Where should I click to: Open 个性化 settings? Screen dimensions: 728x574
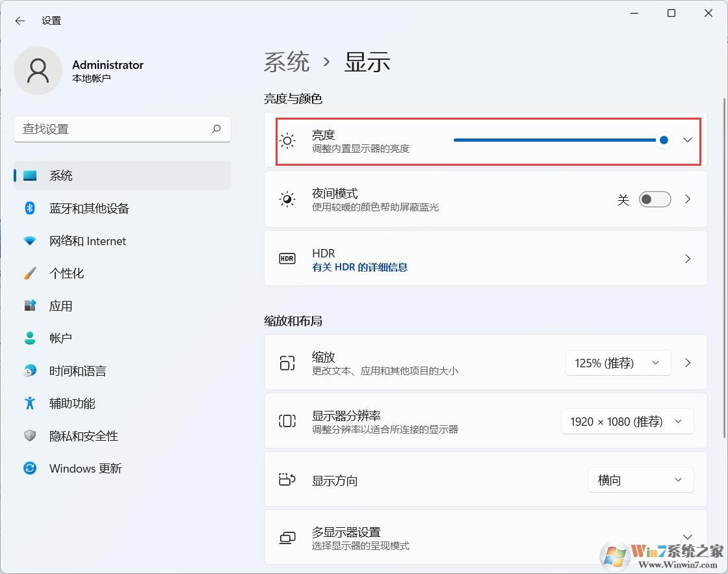click(x=67, y=273)
